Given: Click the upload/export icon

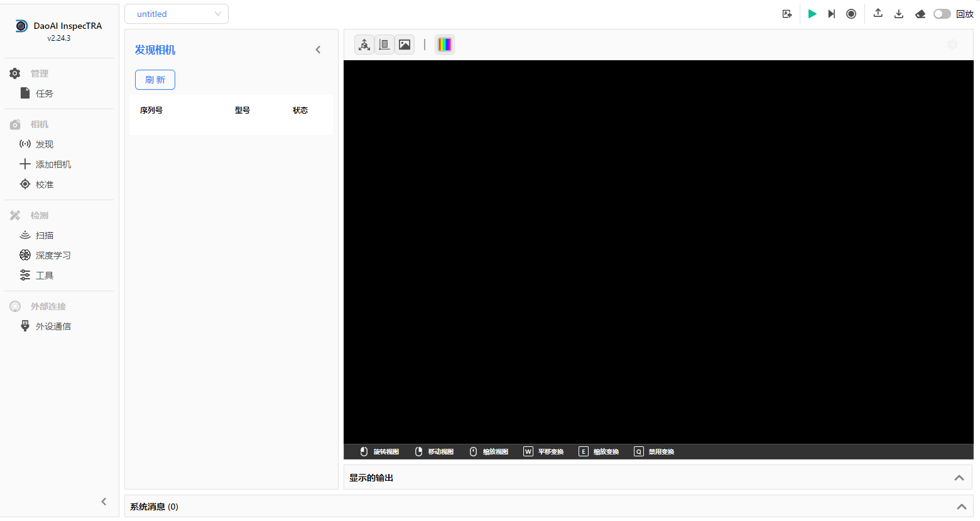Looking at the screenshot, I should (x=878, y=13).
